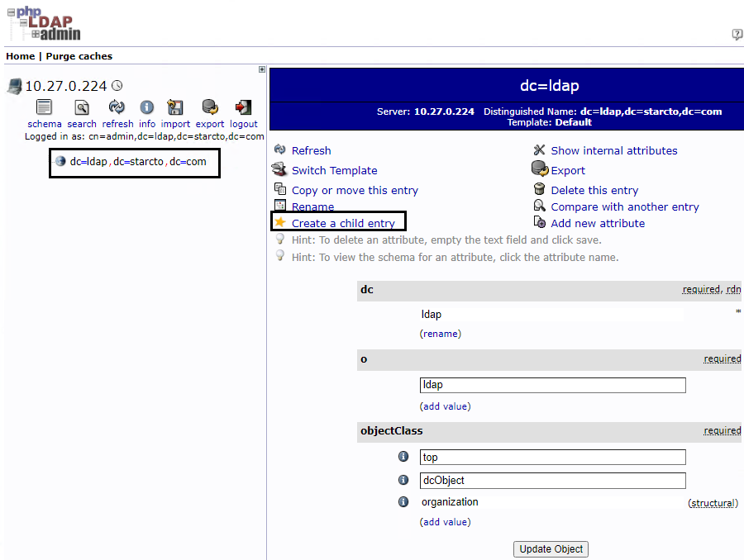Click Add new attribute link
This screenshot has width=744, height=560.
(x=598, y=223)
